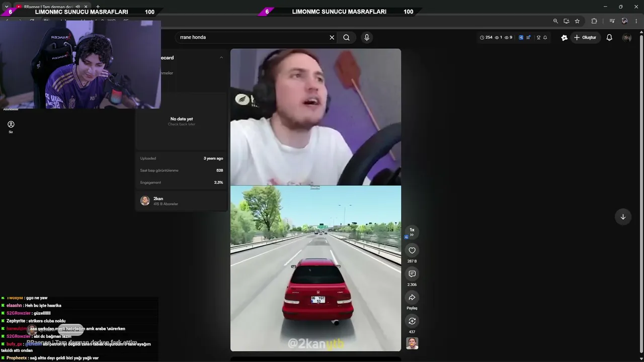The image size is (644, 362).
Task: Click chat message from elaashn
Action: click(32, 306)
